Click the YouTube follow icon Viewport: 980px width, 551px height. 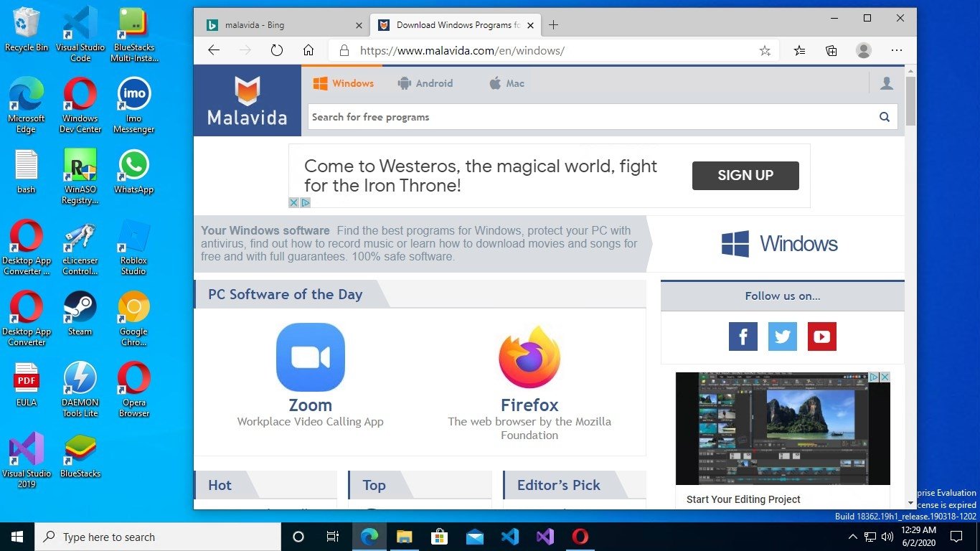coord(821,336)
